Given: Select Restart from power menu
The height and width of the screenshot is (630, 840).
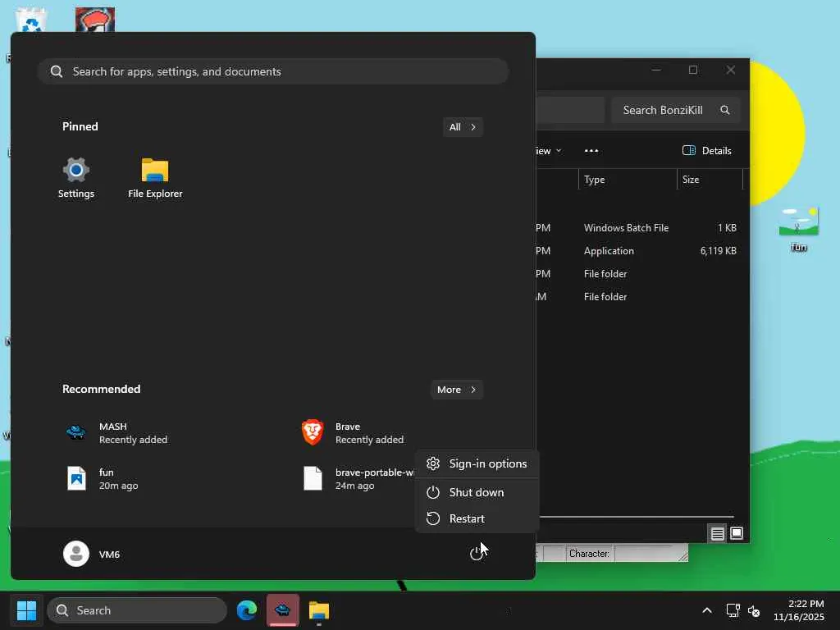Looking at the screenshot, I should (x=477, y=518).
